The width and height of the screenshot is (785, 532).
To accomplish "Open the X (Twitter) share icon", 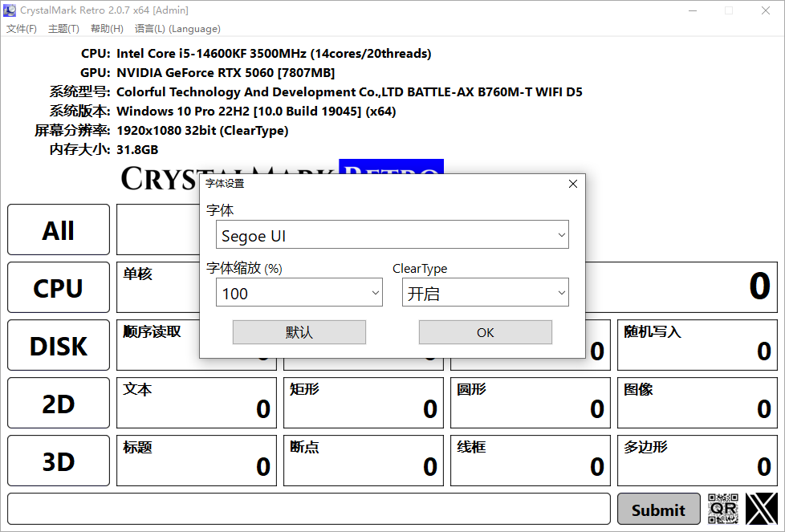I will (x=760, y=508).
